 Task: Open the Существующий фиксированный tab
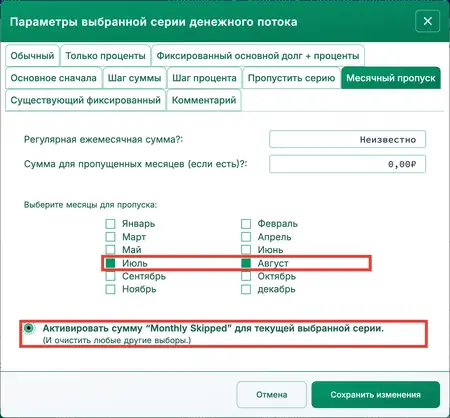[x=86, y=100]
